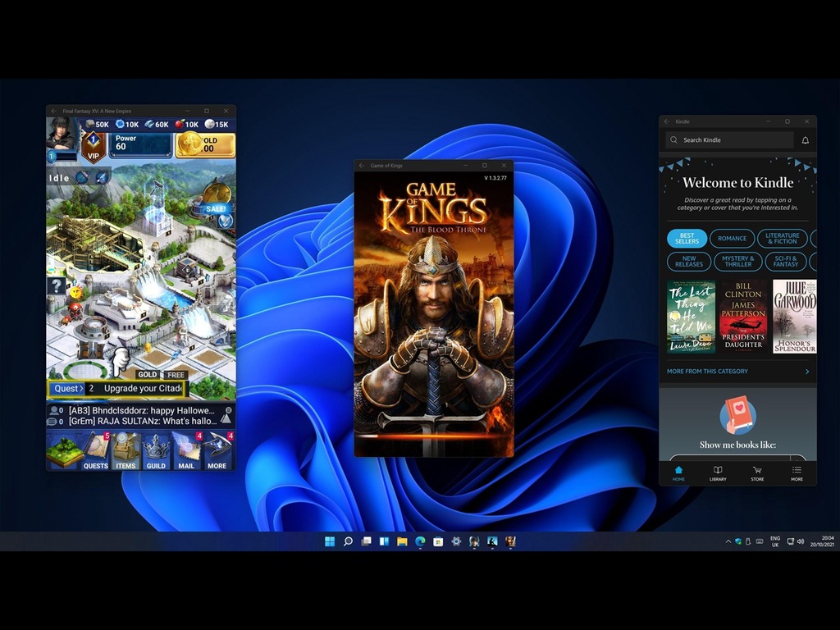
Task: Open the GUILD tab in Final Fantasy
Action: [156, 451]
